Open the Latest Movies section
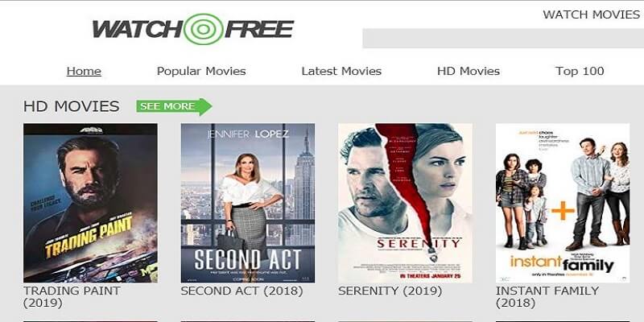Viewport: 644px width, 322px height. point(341,71)
